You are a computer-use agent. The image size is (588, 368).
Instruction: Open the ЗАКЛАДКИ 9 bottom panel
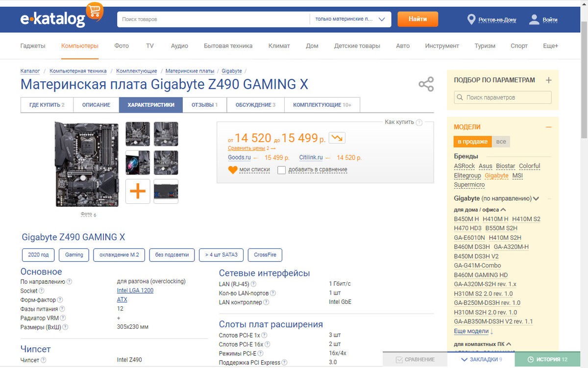481,360
